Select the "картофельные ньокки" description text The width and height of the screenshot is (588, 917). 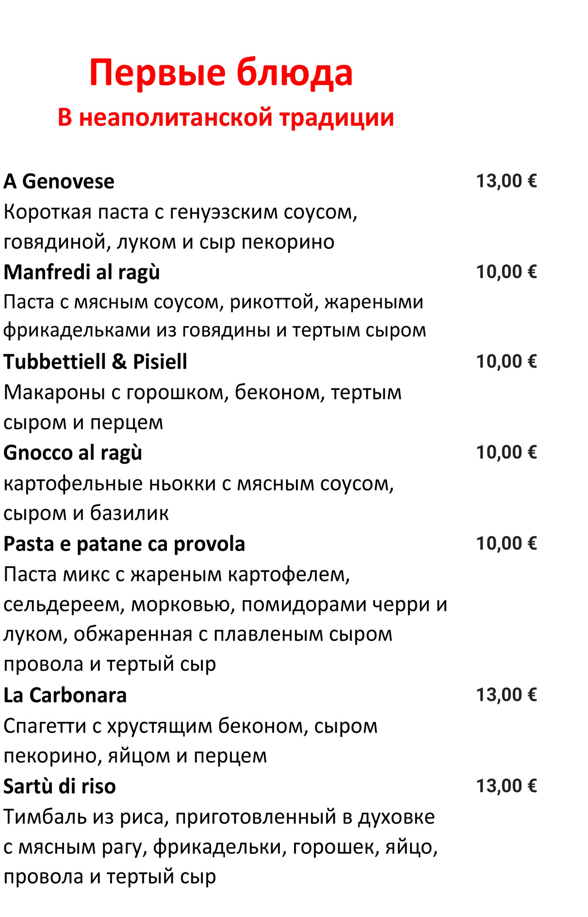(x=198, y=498)
